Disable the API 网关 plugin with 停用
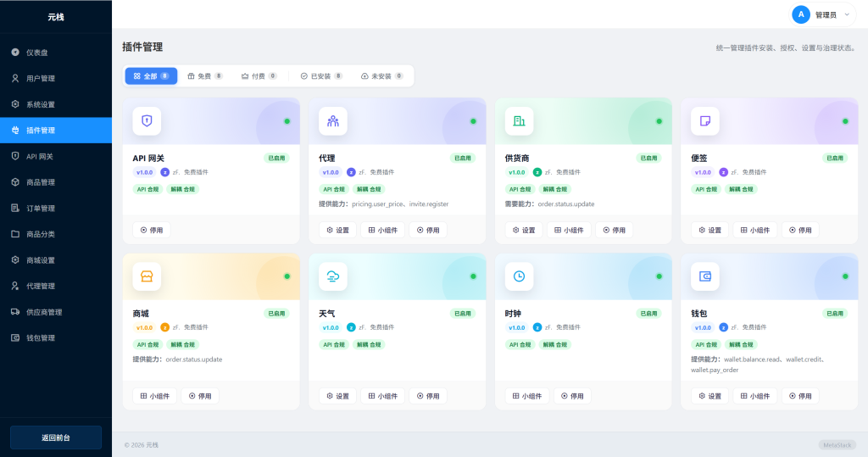 point(153,230)
